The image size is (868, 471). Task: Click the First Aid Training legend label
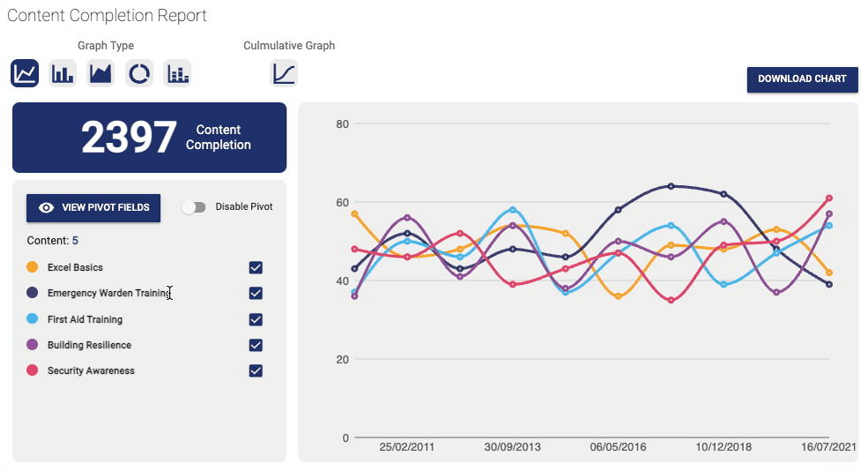point(85,319)
